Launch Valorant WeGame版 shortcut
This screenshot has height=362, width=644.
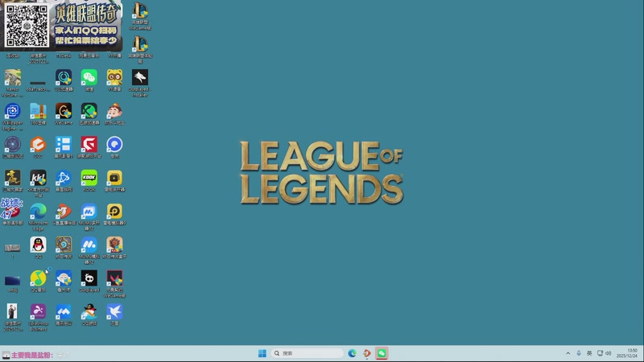(114, 278)
